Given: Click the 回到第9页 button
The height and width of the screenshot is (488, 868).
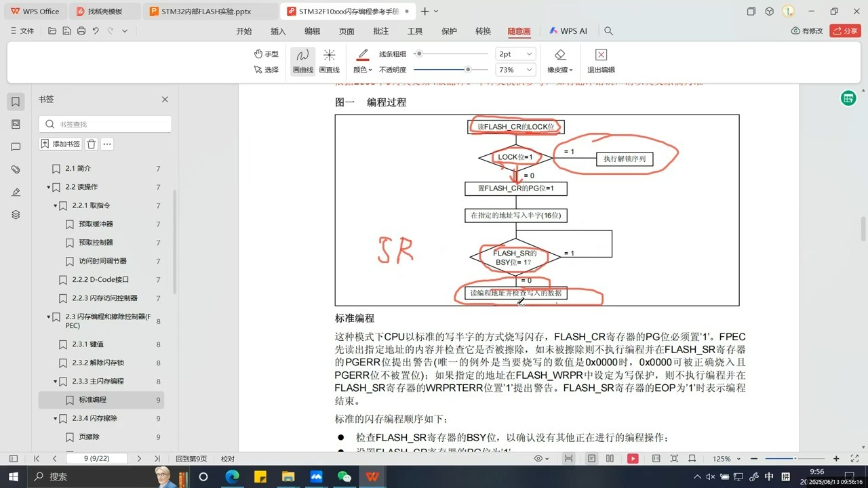Looking at the screenshot, I should point(191,459).
